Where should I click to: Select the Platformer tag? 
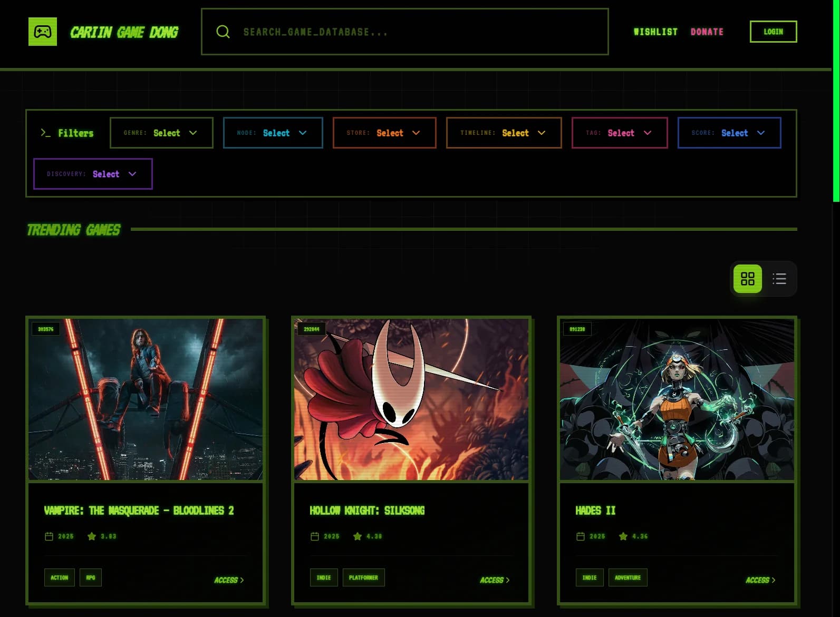[364, 577]
